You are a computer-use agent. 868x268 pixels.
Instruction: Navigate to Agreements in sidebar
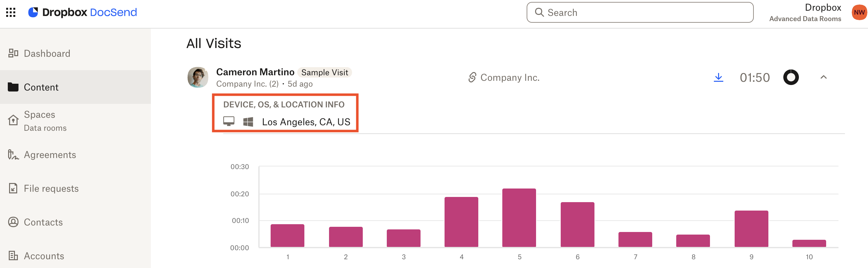tap(50, 155)
